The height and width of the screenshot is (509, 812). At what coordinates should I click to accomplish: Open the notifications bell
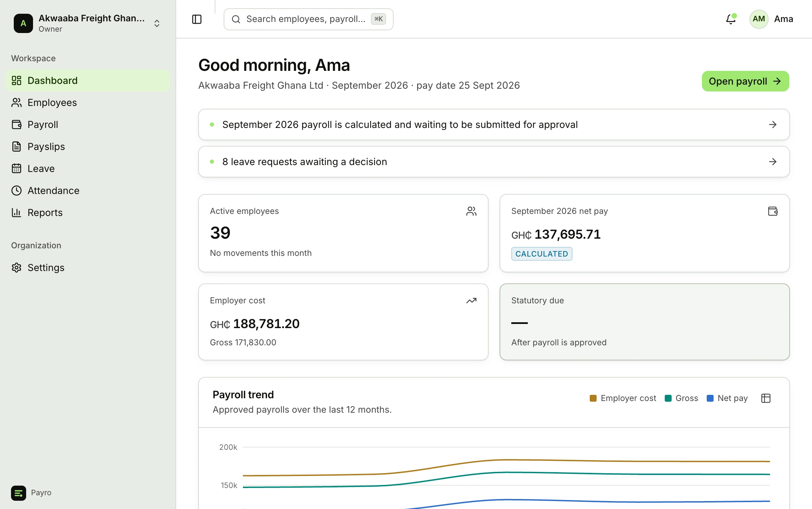coord(731,19)
